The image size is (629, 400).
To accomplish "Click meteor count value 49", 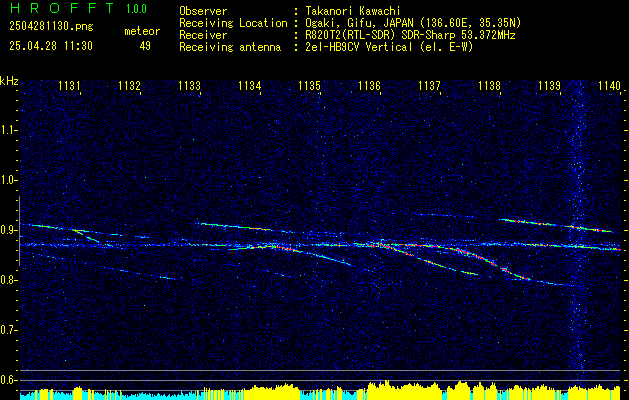I will (x=145, y=46).
